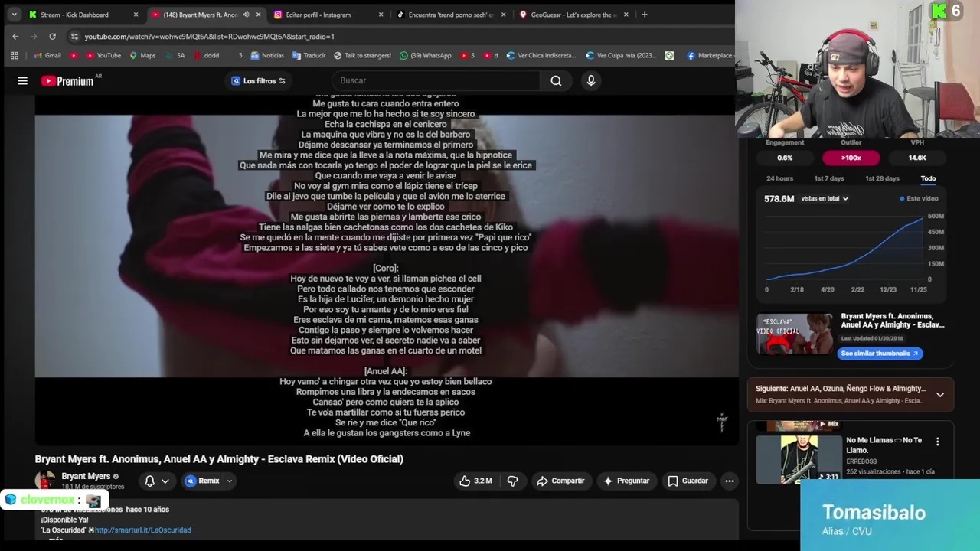This screenshot has height=551, width=980.
Task: Close the Kick Dashboard tab
Action: (136, 15)
